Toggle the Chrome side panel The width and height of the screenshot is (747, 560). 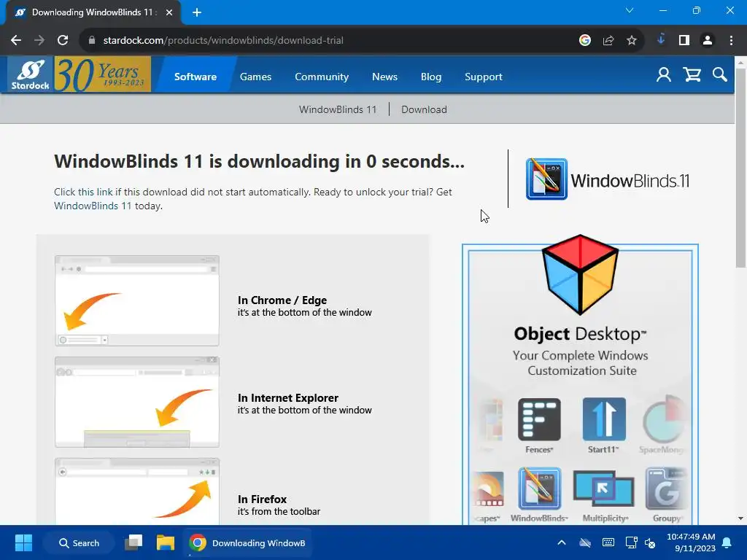(684, 41)
